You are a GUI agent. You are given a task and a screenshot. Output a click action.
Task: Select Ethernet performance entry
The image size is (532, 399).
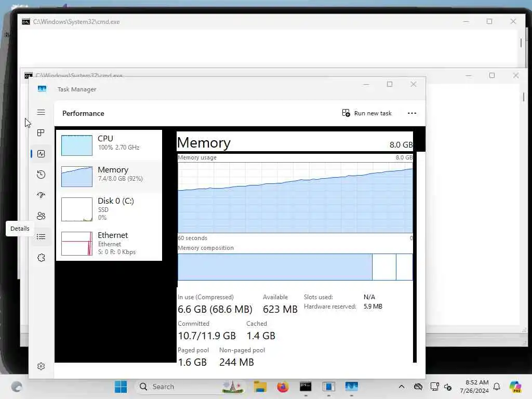pos(109,243)
